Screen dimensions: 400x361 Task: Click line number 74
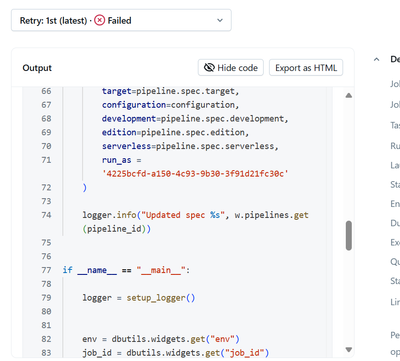pyautogui.click(x=46, y=215)
